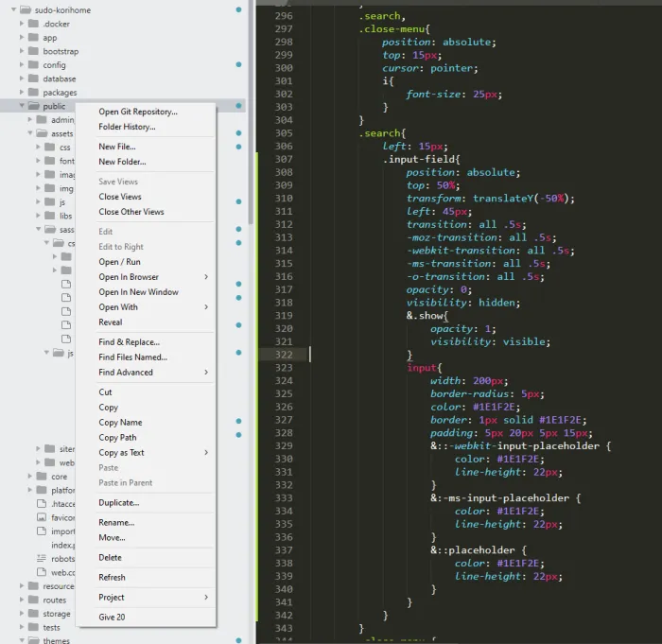662x644 pixels.
Task: Click the libs folder icon
Action: (50, 216)
